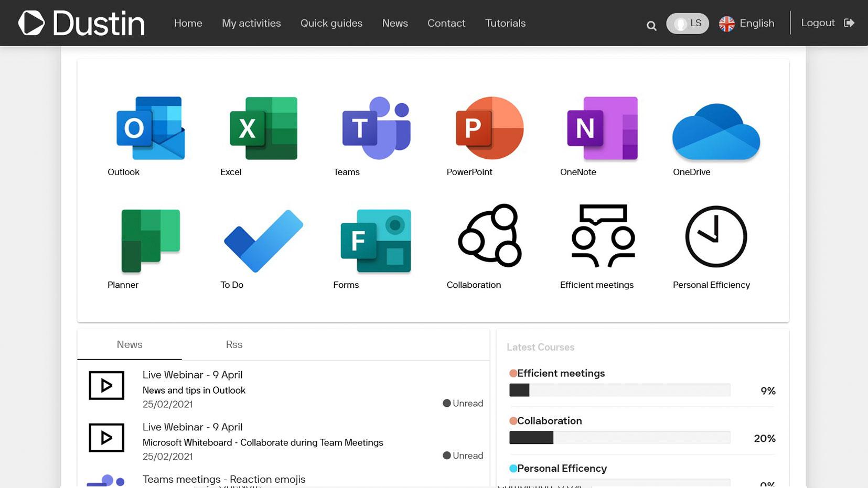Screen dimensions: 868x488
Task: Open the Efficient meetings course link
Action: (561, 373)
